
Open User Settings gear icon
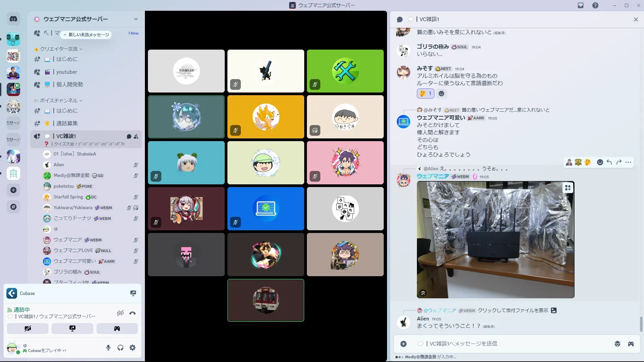(132, 348)
